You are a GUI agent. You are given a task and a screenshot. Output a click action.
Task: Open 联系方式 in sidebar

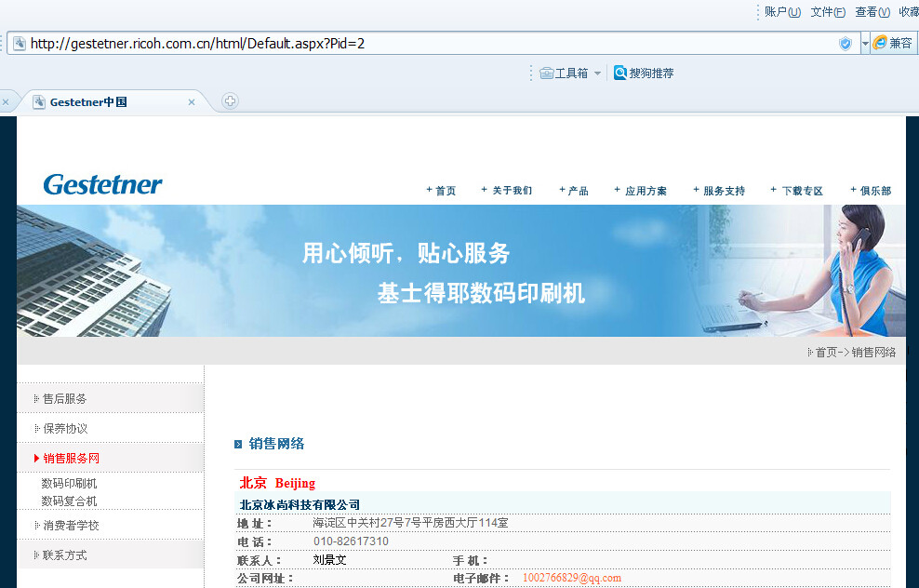[64, 555]
